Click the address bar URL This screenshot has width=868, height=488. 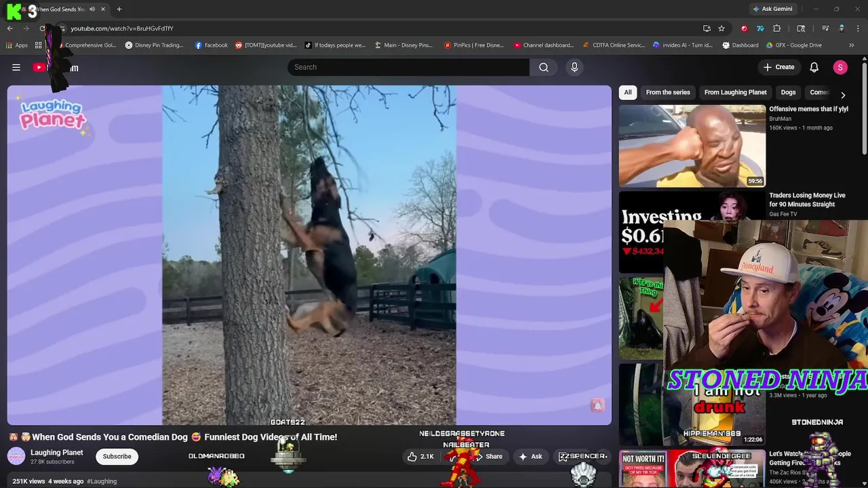122,28
